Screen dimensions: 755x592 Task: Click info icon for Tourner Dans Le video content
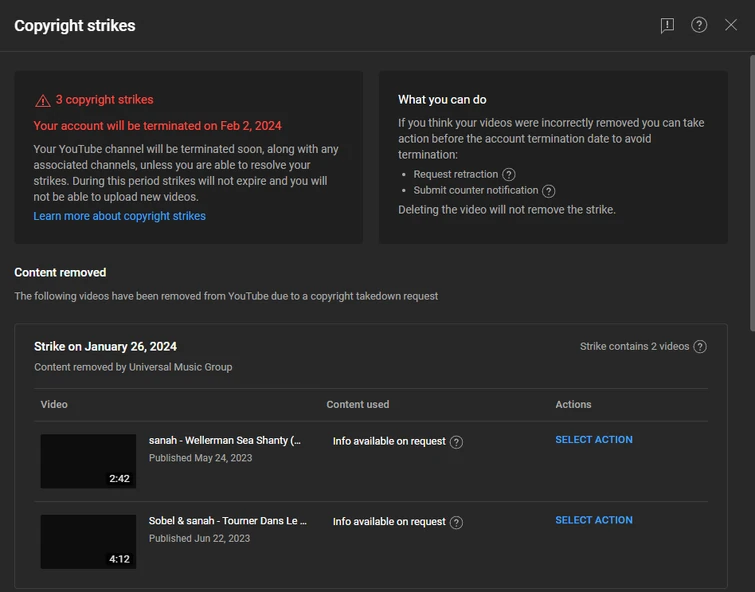tap(457, 522)
